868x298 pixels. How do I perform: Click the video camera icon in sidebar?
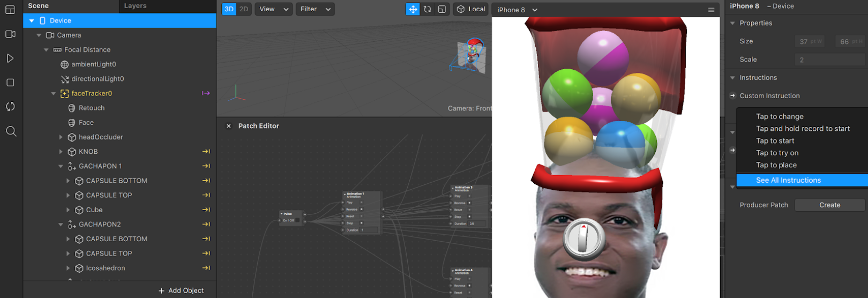(x=10, y=34)
